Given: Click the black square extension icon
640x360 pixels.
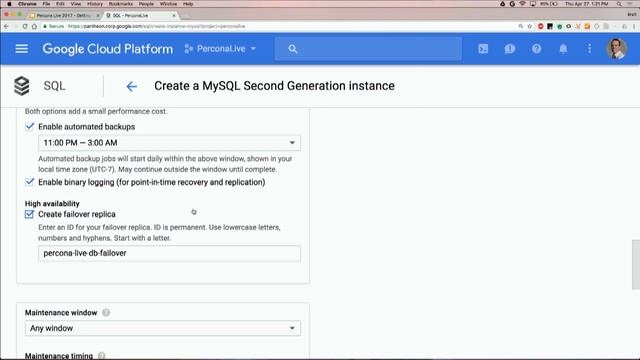Looking at the screenshot, I should click(x=550, y=26).
